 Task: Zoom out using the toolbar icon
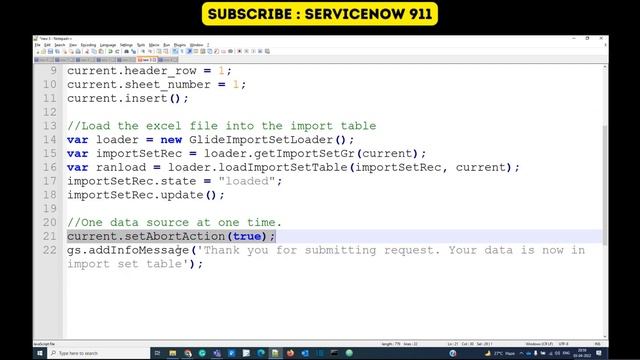[x=150, y=51]
